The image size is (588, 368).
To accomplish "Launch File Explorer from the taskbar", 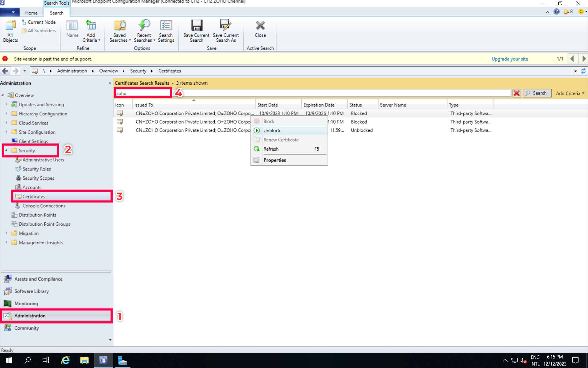I will point(85,360).
